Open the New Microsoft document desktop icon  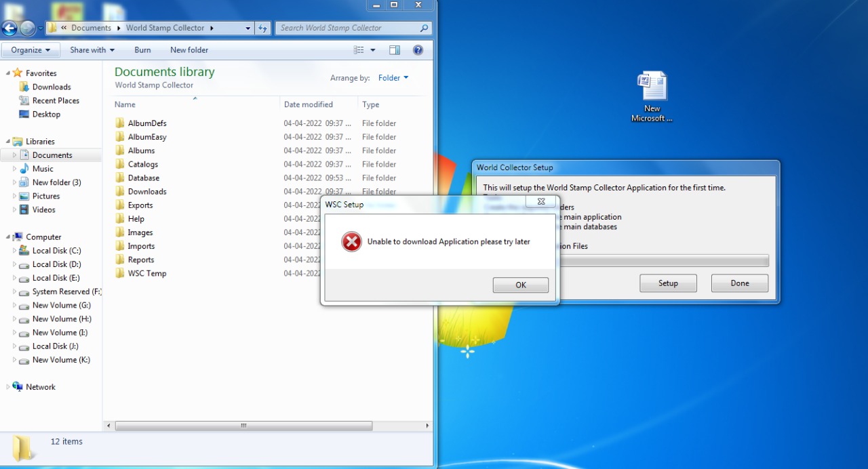tap(652, 97)
